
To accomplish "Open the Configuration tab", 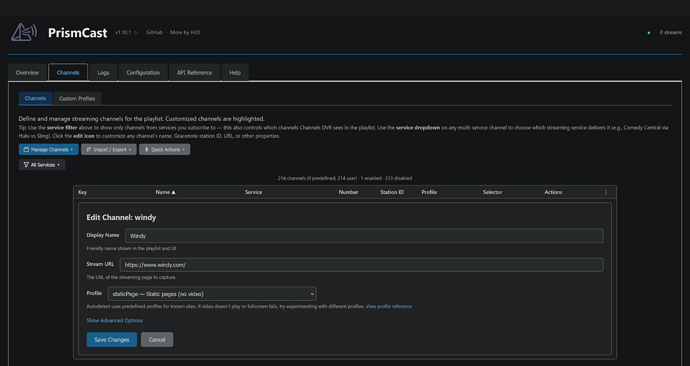I will (x=143, y=73).
